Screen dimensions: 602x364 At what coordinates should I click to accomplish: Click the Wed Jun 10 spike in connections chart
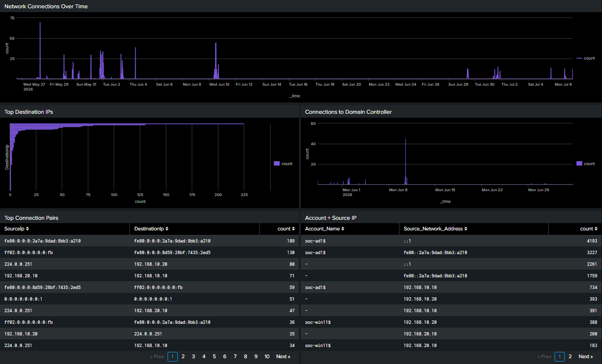(216, 61)
